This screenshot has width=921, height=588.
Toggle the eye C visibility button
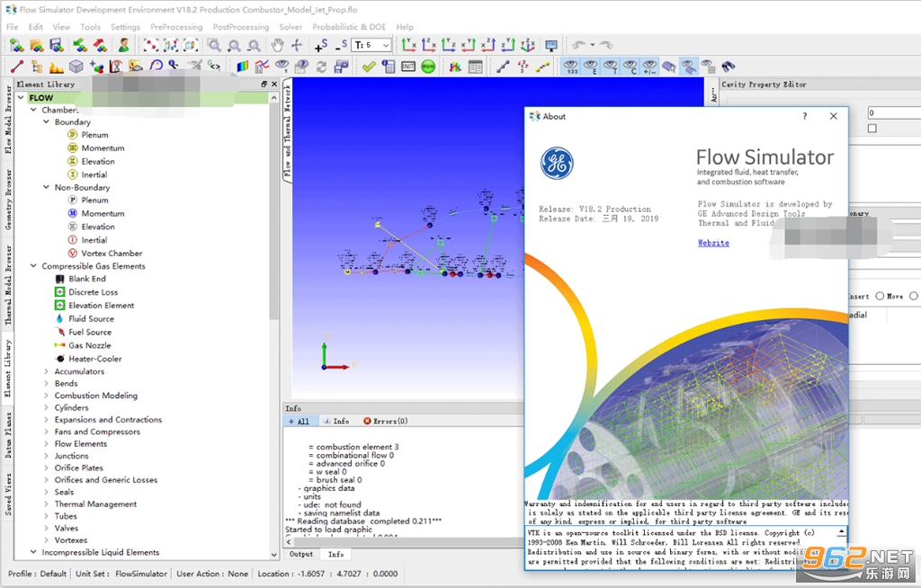pos(630,67)
